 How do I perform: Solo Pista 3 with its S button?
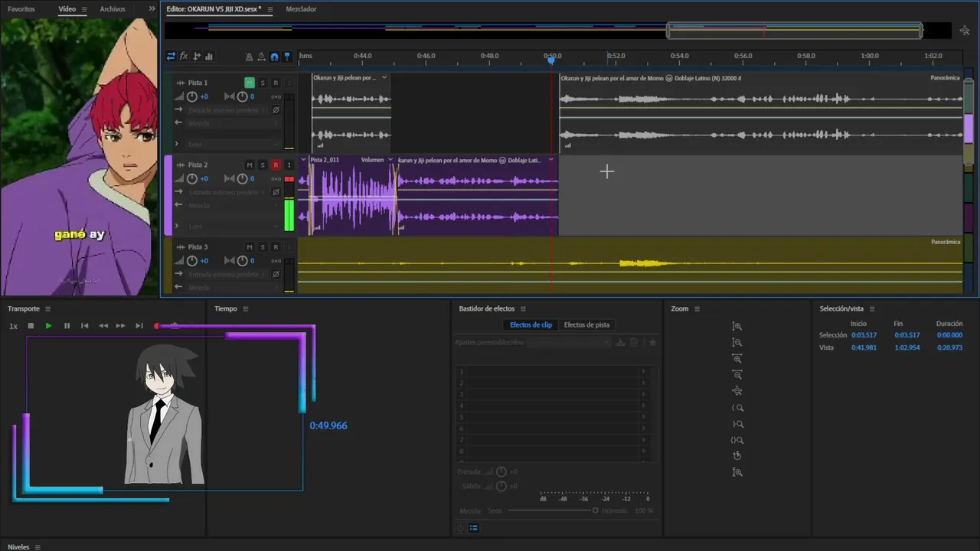point(263,247)
